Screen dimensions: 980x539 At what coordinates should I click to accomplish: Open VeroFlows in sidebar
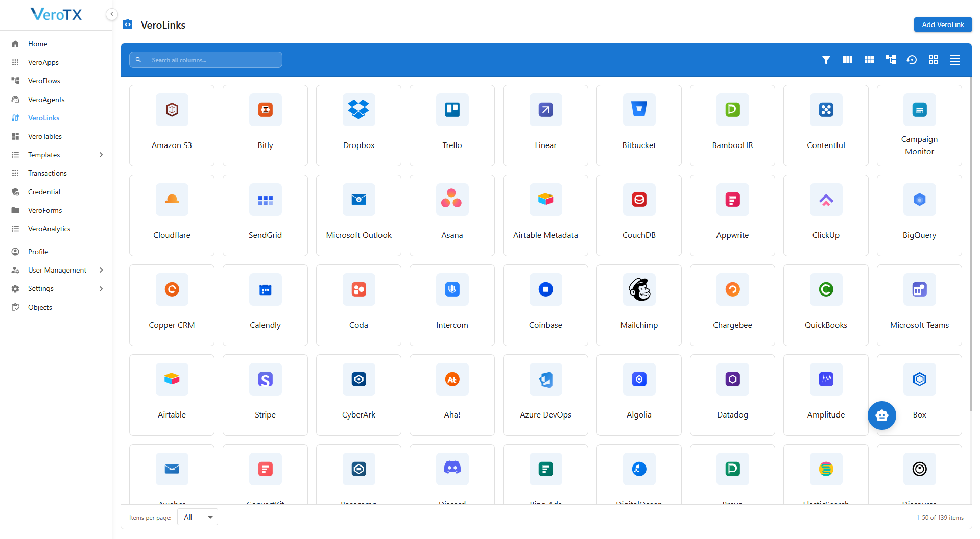pos(56,81)
